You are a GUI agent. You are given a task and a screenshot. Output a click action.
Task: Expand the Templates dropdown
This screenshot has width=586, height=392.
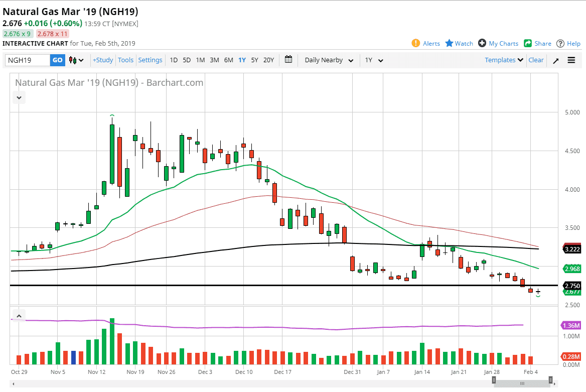[504, 60]
